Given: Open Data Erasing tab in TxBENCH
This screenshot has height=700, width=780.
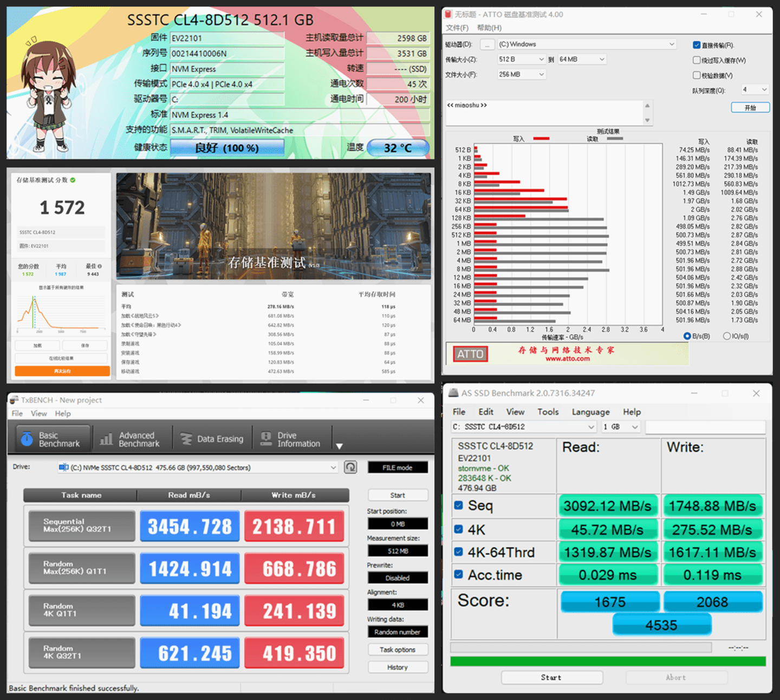Looking at the screenshot, I should pos(212,439).
